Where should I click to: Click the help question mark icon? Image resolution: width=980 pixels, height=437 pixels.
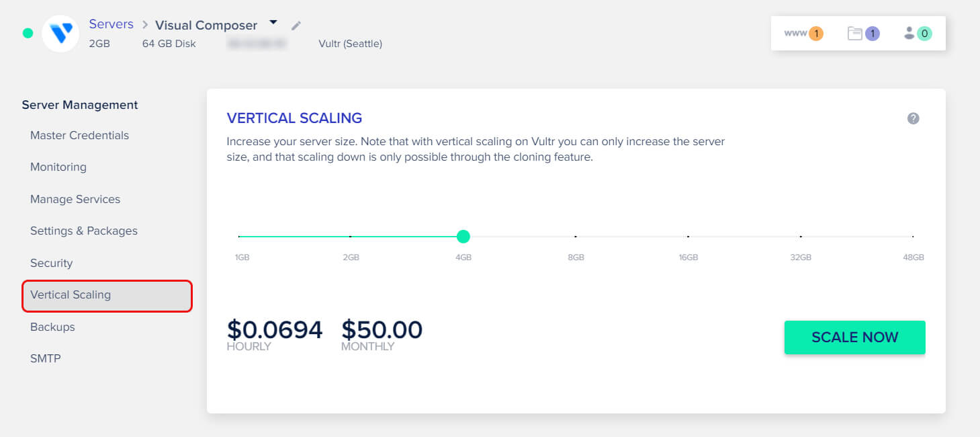(913, 118)
